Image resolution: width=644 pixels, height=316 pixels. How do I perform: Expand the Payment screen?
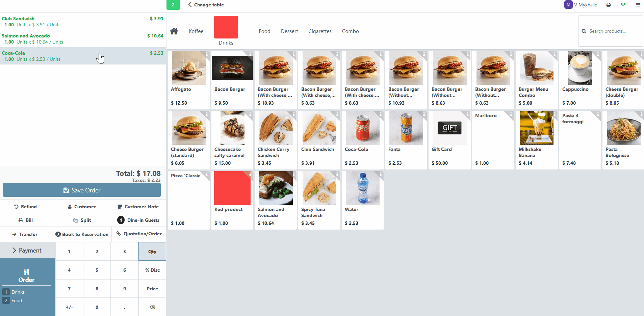[27, 251]
